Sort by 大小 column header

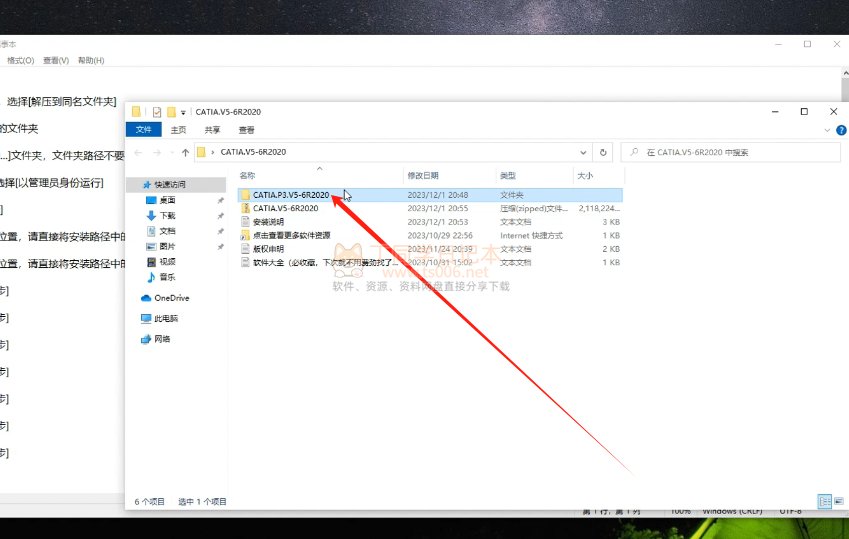(585, 176)
